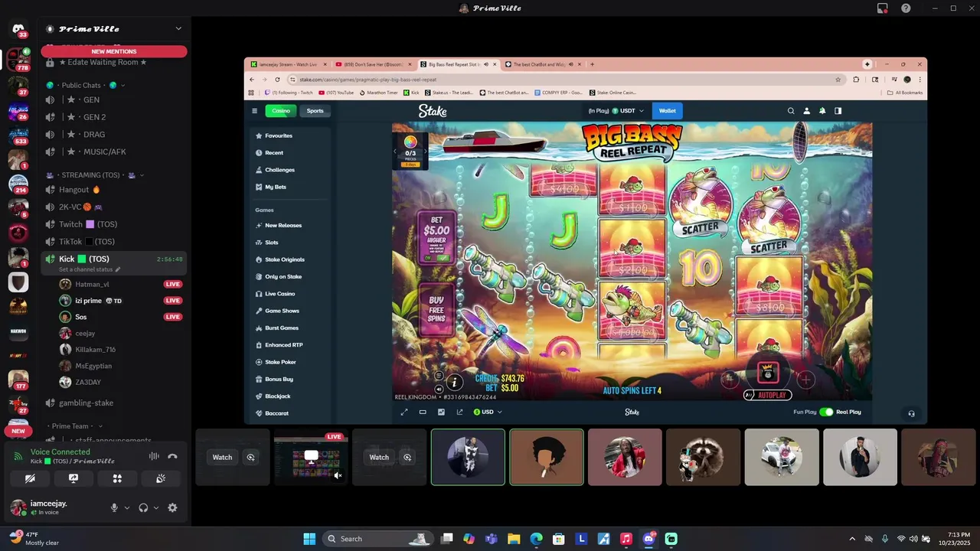Open Discord help question mark icon
The height and width of the screenshot is (551, 980).
[906, 8]
